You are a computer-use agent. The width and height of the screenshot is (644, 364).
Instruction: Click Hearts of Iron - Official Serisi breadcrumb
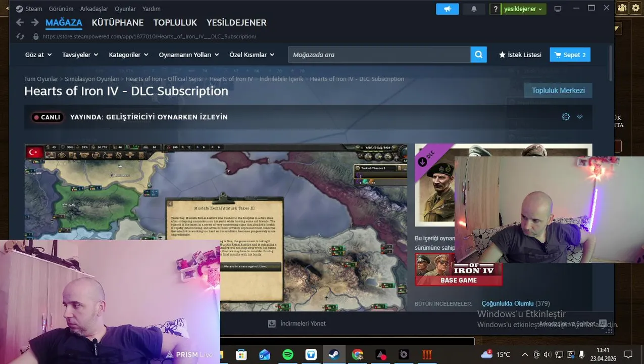point(164,79)
